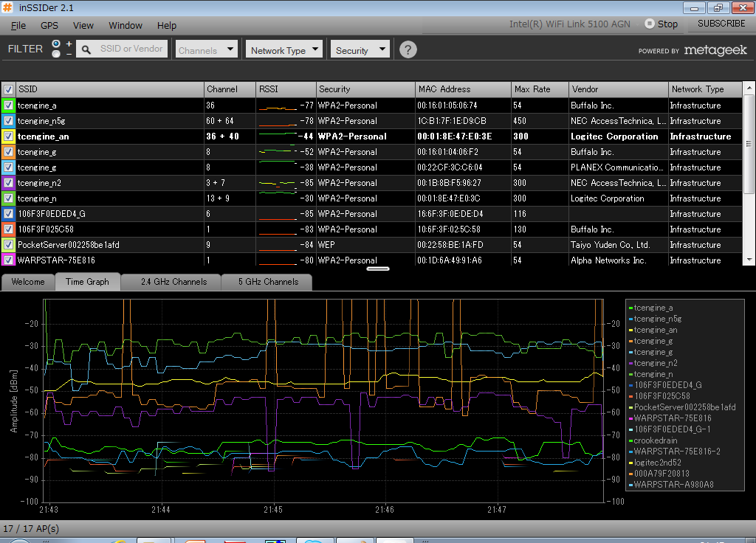This screenshot has width=756, height=543.
Task: Uncheck the WARPSTAR-75E816 table row checkbox
Action: coord(8,260)
